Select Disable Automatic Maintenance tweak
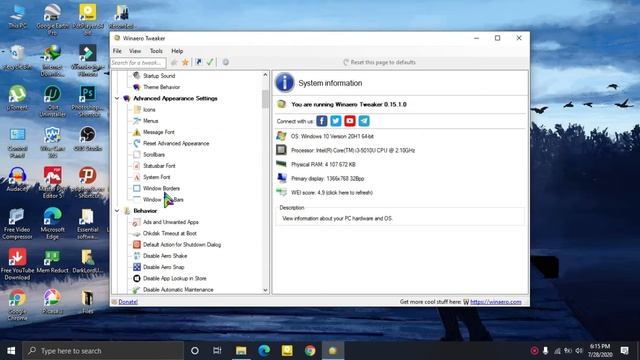Screen dimensions: 640x360 [178, 289]
